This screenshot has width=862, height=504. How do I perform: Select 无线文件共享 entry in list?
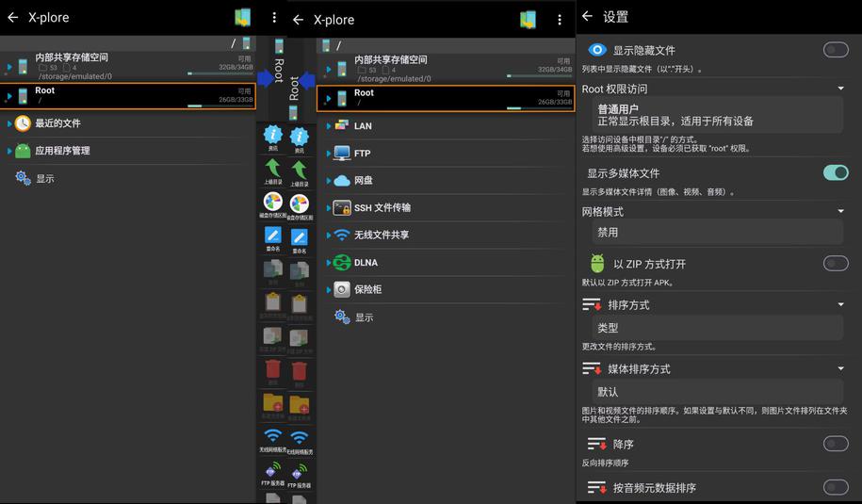(381, 236)
